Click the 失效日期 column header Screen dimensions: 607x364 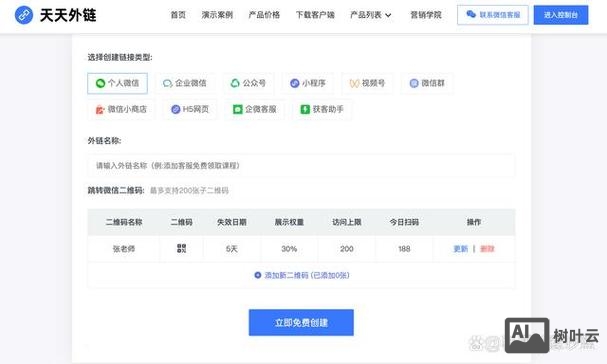tap(231, 222)
